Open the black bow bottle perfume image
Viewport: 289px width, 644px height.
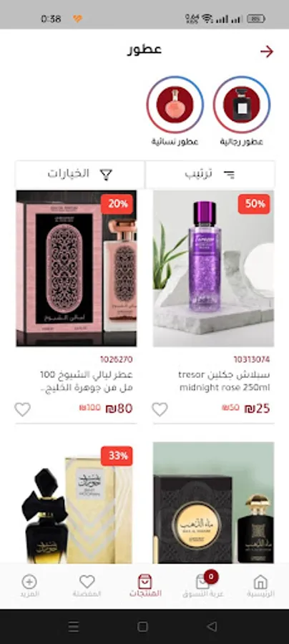click(77, 503)
